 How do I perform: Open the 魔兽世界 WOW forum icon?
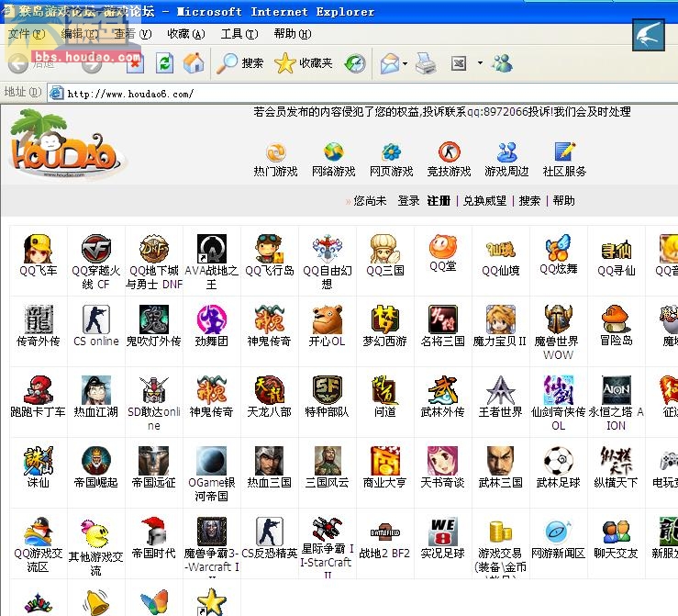558,319
